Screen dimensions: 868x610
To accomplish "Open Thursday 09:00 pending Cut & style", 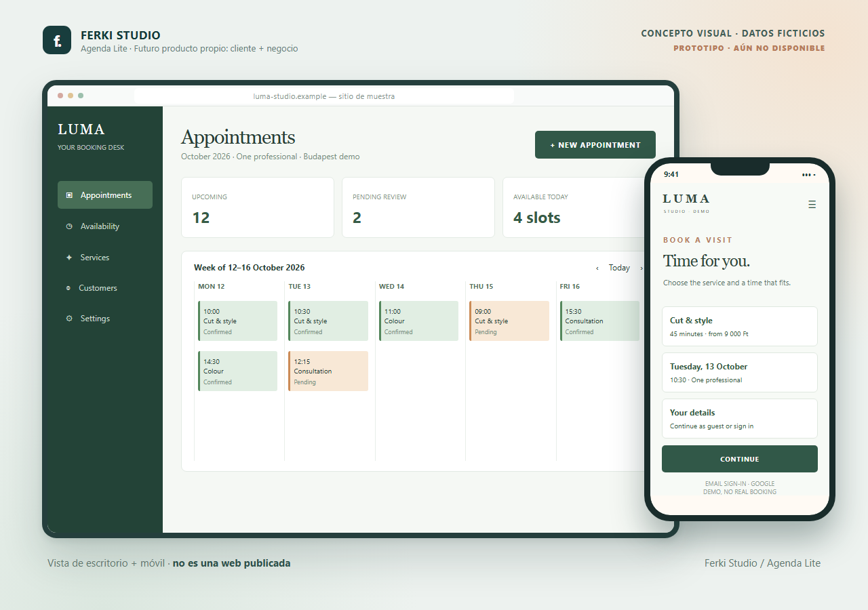I will [x=509, y=321].
